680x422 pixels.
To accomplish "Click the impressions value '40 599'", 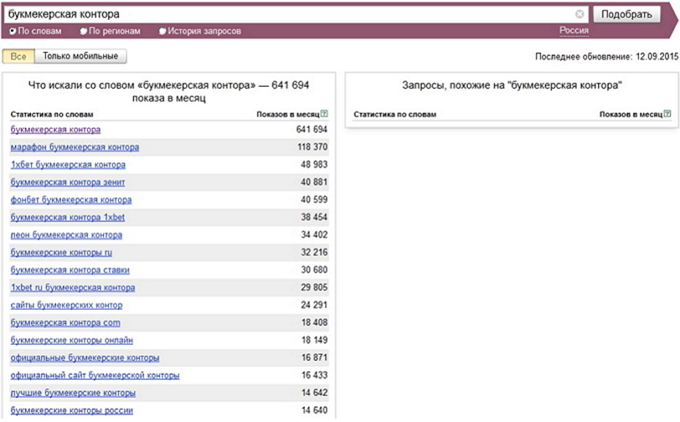I will [314, 200].
